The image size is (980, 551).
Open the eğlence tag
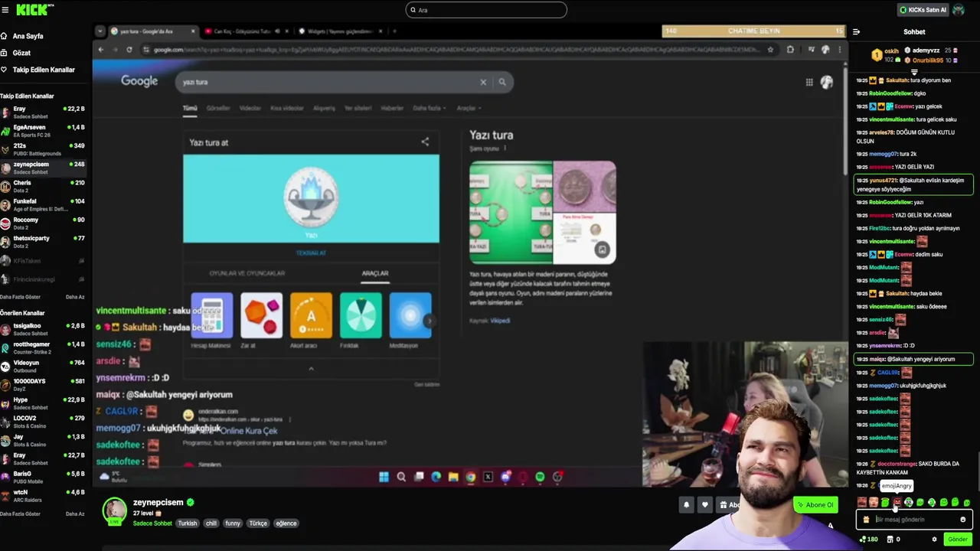click(x=286, y=523)
